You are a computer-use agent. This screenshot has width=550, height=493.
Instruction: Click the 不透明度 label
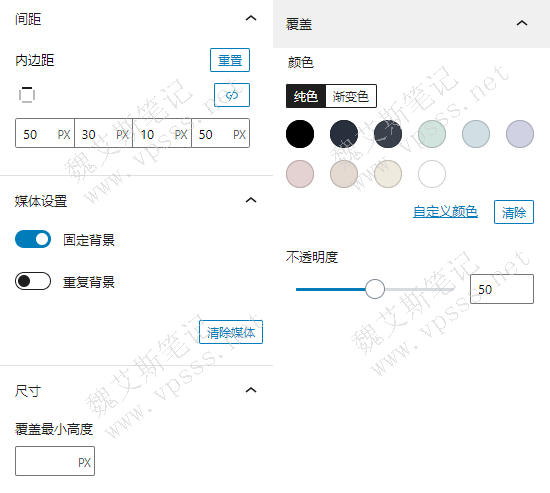[x=312, y=257]
